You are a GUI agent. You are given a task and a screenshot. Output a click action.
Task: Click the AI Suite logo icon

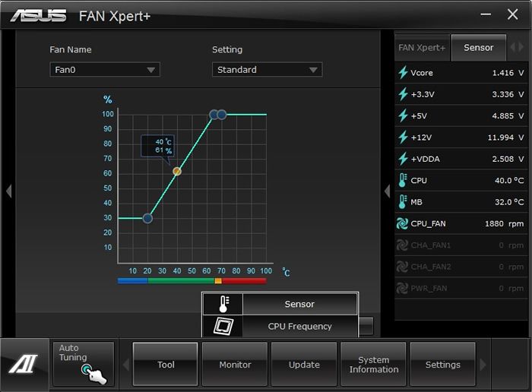coord(23,364)
